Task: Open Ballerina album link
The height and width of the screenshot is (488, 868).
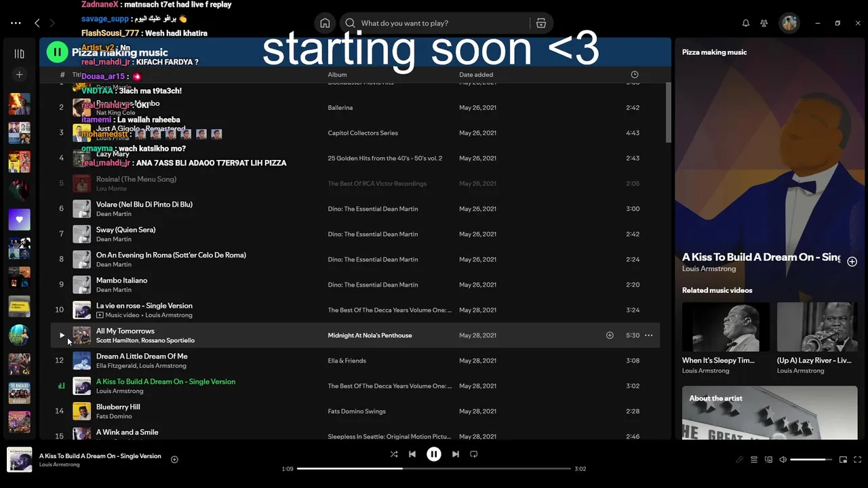Action: coord(340,108)
